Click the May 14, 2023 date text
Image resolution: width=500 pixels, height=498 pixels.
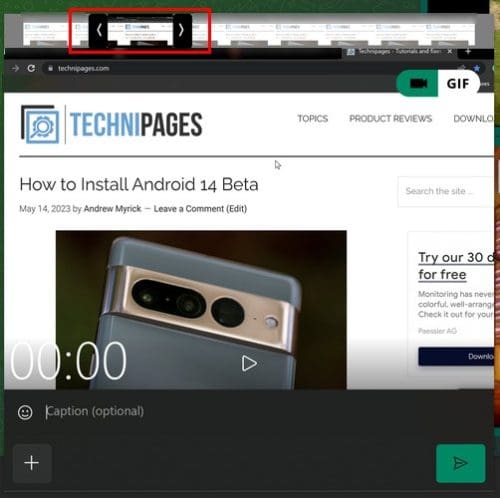(45, 209)
